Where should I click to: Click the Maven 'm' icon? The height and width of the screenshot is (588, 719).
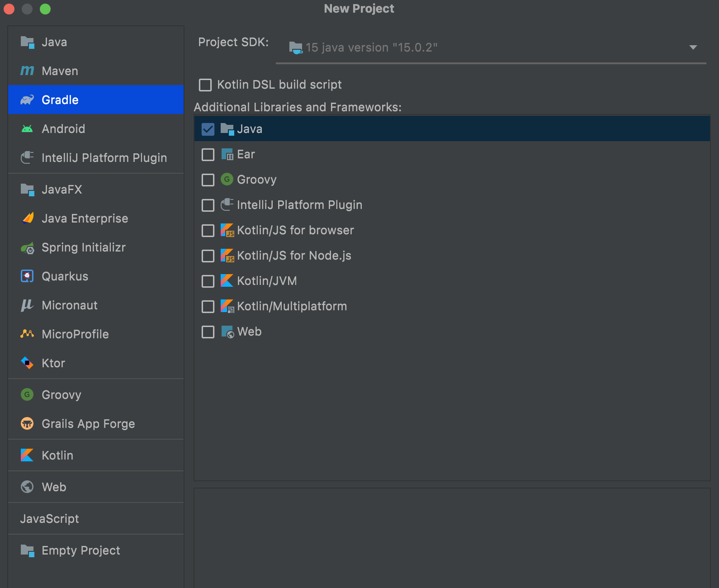tap(27, 71)
